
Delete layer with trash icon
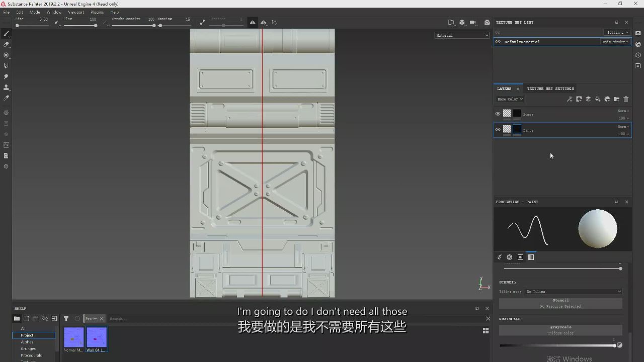tap(626, 99)
